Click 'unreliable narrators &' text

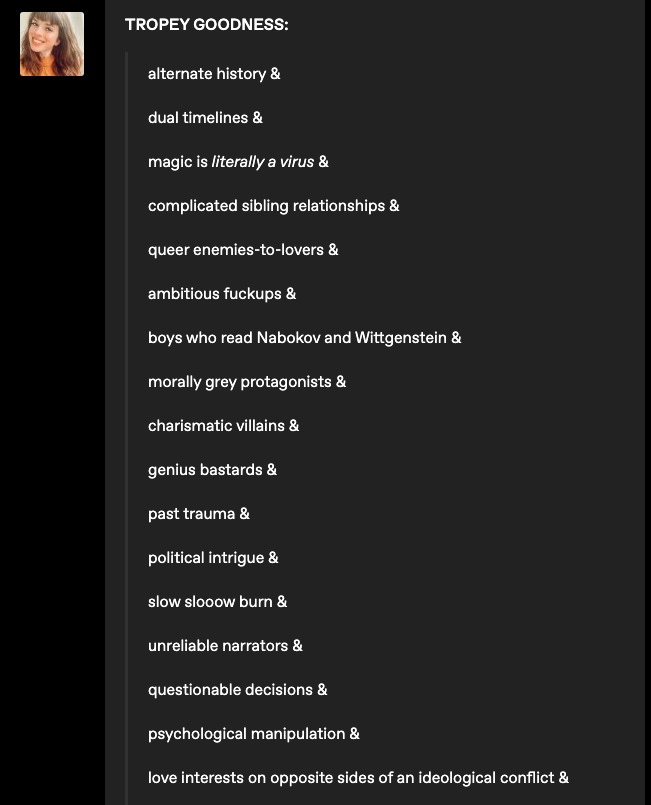click(225, 646)
